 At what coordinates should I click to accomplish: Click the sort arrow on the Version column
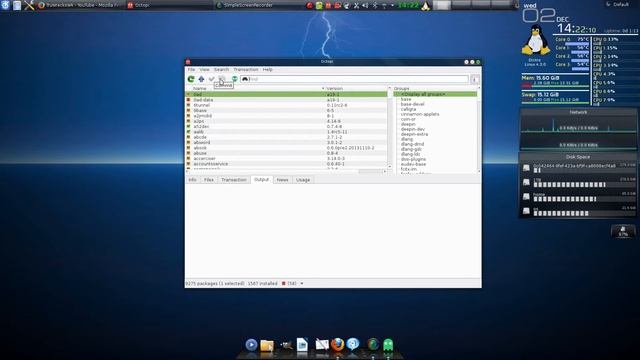pyautogui.click(x=323, y=89)
